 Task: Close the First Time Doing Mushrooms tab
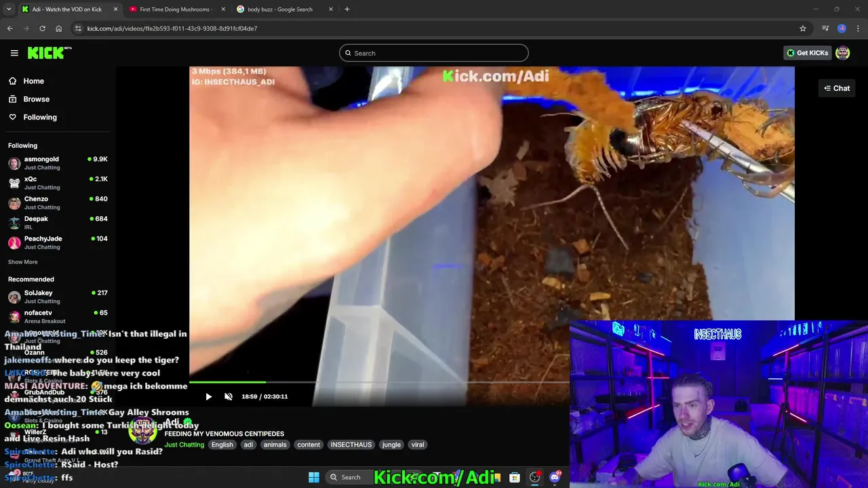[223, 9]
